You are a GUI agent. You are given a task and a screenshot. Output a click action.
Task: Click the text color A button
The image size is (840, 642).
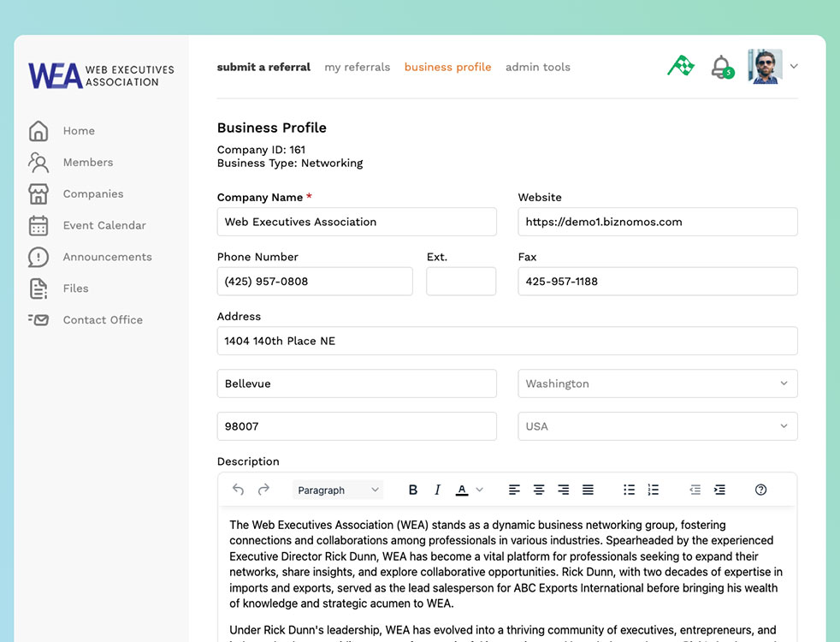coord(462,490)
